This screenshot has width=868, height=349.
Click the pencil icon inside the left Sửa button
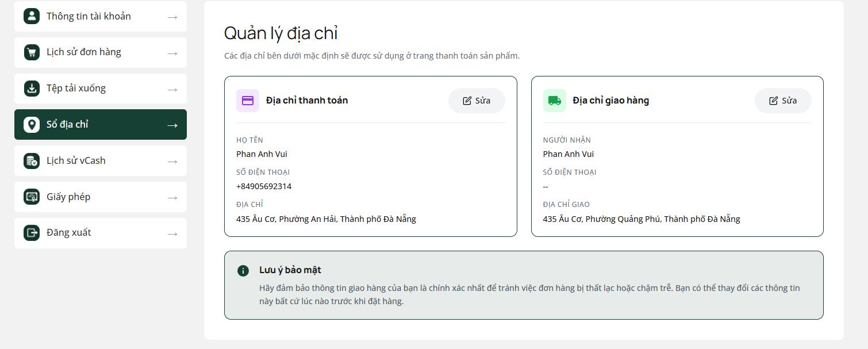(x=467, y=100)
